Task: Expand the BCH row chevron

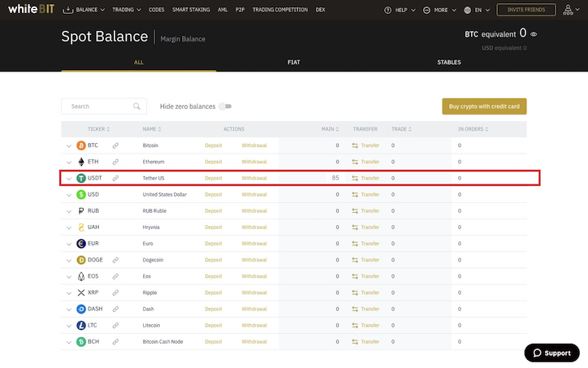Action: (68, 342)
